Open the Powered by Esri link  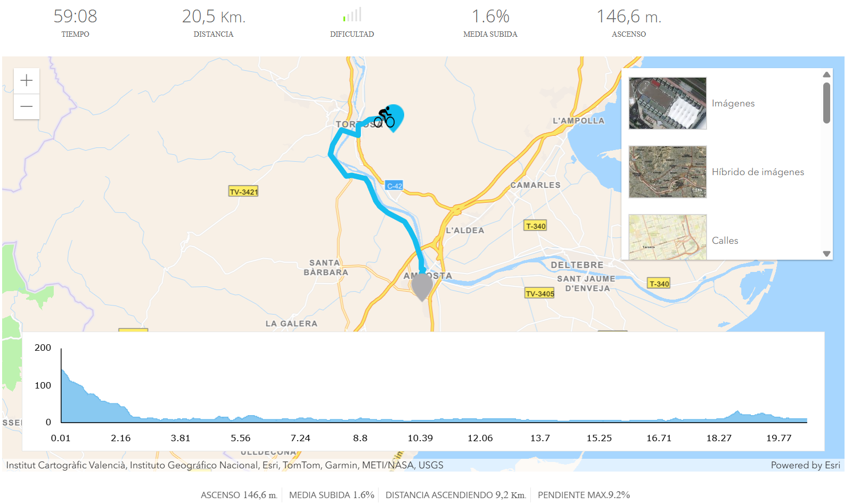click(x=805, y=465)
